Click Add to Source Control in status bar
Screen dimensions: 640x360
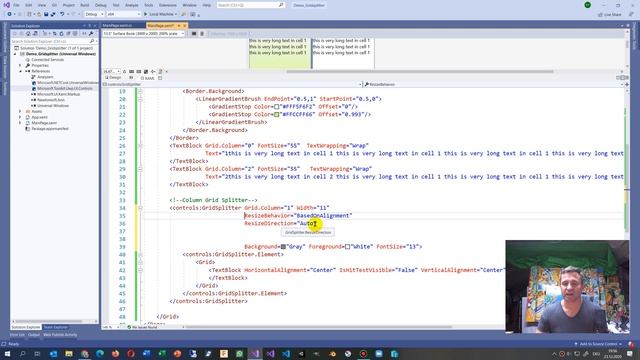[x=598, y=344]
